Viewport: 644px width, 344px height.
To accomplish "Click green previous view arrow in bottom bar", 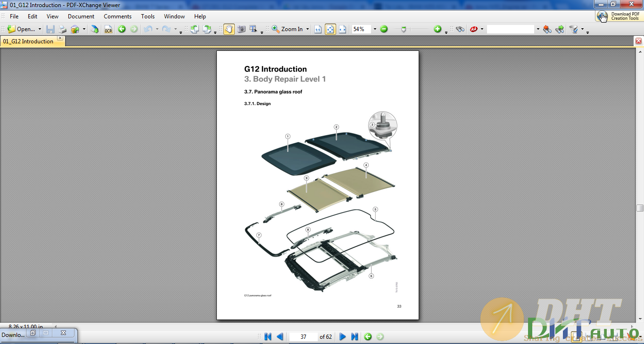I will tap(368, 336).
